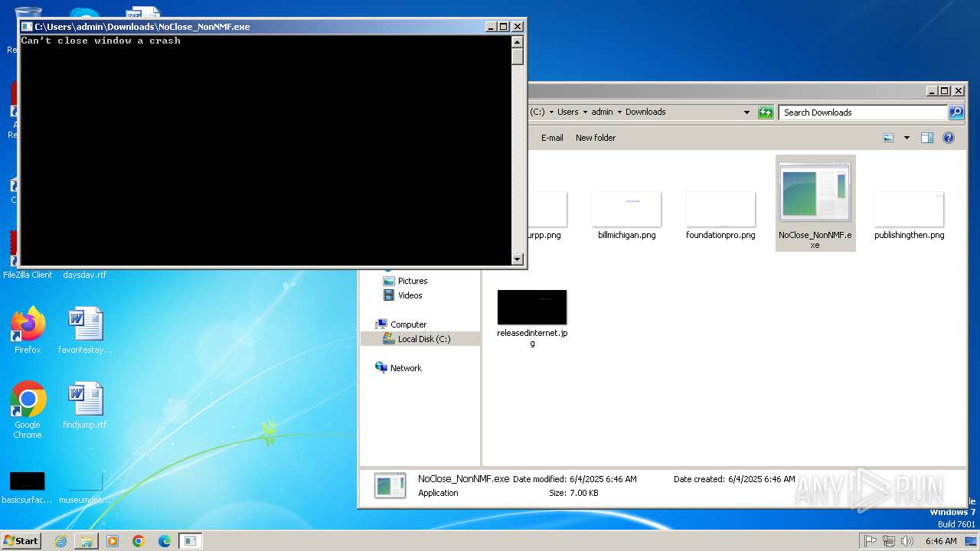Close the NoClose_NonNMF console window
Screen dimensions: 980x551
tap(518, 27)
